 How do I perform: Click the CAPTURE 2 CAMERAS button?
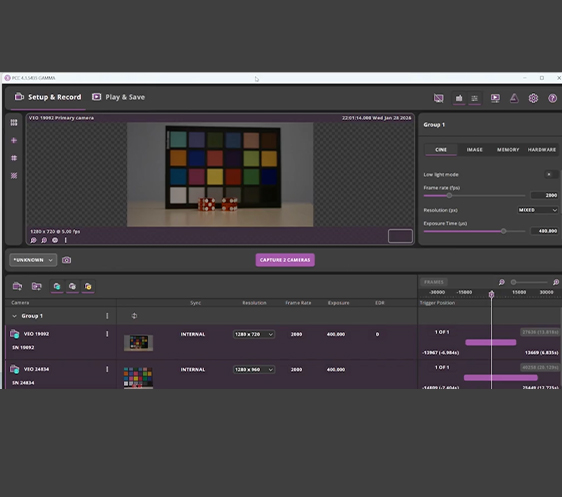[285, 260]
